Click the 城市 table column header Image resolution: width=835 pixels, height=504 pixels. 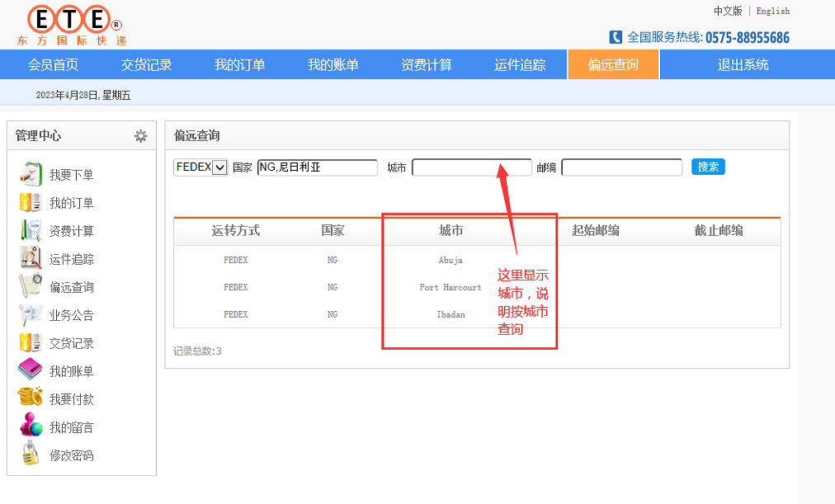tap(451, 230)
